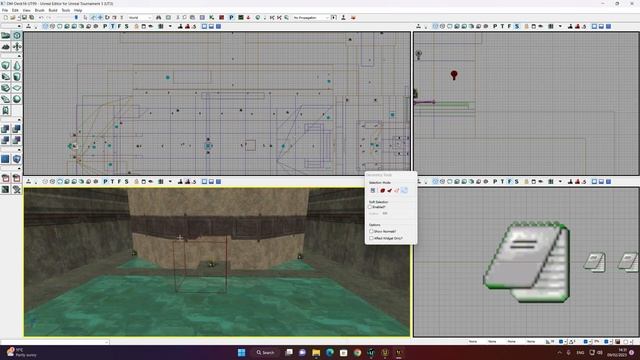Check Affect Widget Only option
Screen dimensions: 640x360
click(x=371, y=238)
